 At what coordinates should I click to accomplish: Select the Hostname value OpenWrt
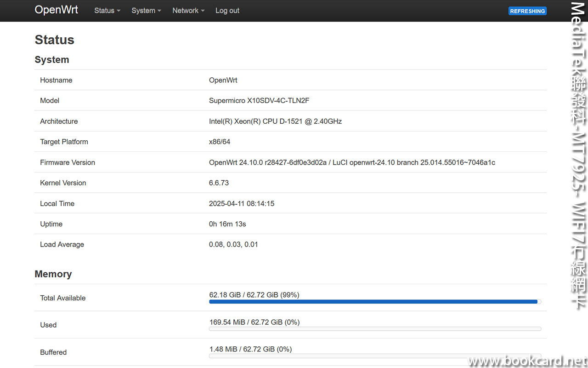click(x=223, y=80)
